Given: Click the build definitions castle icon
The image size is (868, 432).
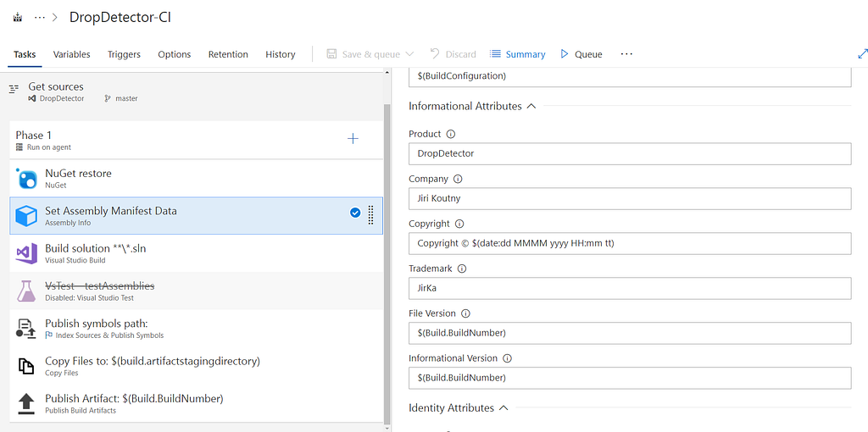Looking at the screenshot, I should pyautogui.click(x=18, y=17).
